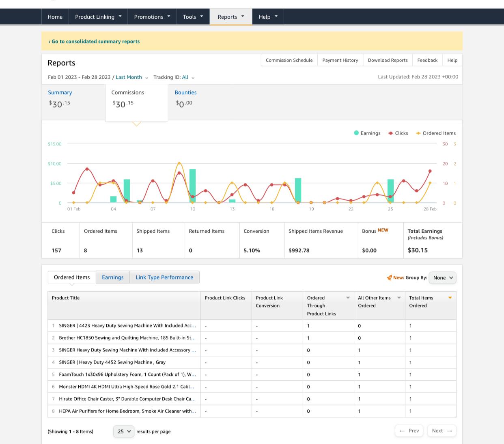Click the Product Title column header
Image resolution: width=504 pixels, height=444 pixels.
coord(124,305)
